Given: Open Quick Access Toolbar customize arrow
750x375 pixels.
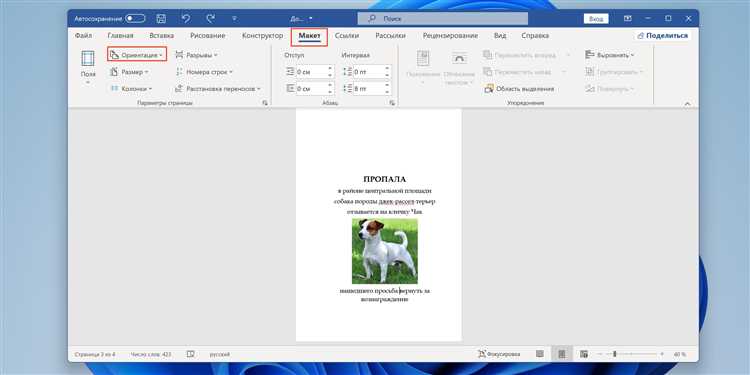Looking at the screenshot, I should [234, 19].
